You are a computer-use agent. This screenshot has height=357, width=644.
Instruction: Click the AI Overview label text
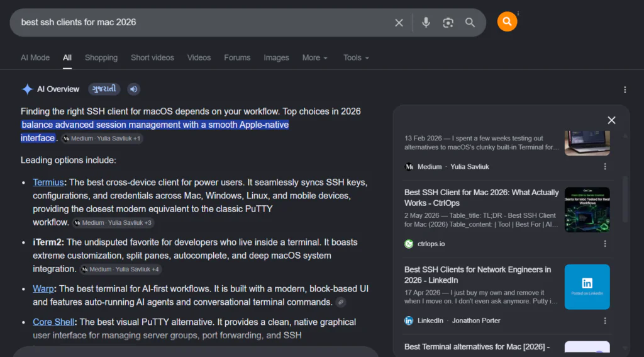pyautogui.click(x=58, y=89)
